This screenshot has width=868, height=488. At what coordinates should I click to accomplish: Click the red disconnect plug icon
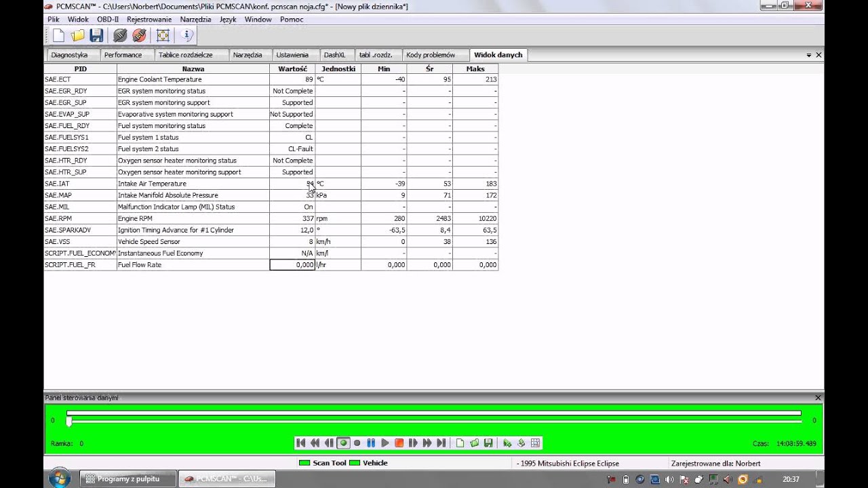point(139,35)
